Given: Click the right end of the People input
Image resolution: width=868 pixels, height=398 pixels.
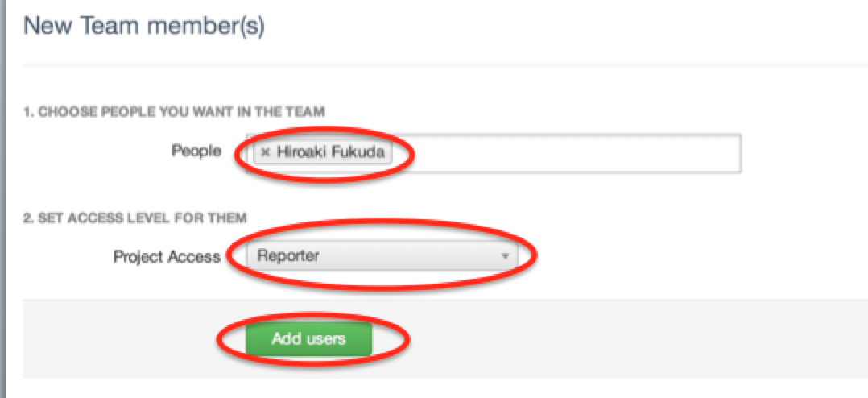Looking at the screenshot, I should (720, 153).
